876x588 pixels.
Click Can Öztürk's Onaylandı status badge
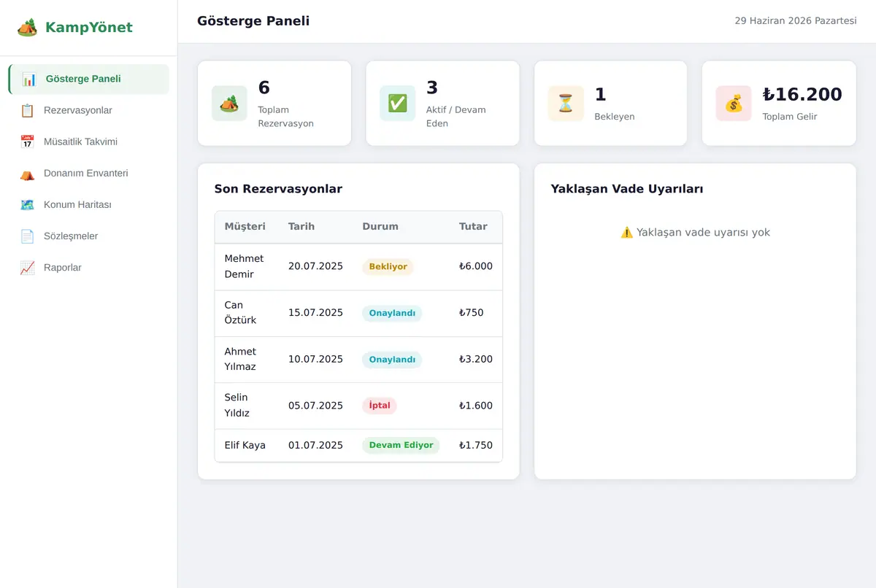coord(392,314)
